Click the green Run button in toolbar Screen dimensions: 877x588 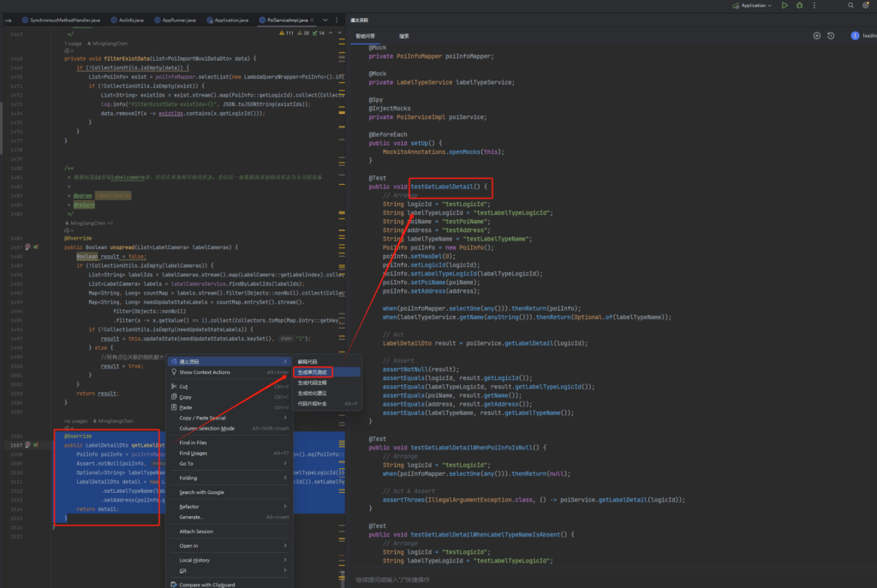click(x=785, y=5)
